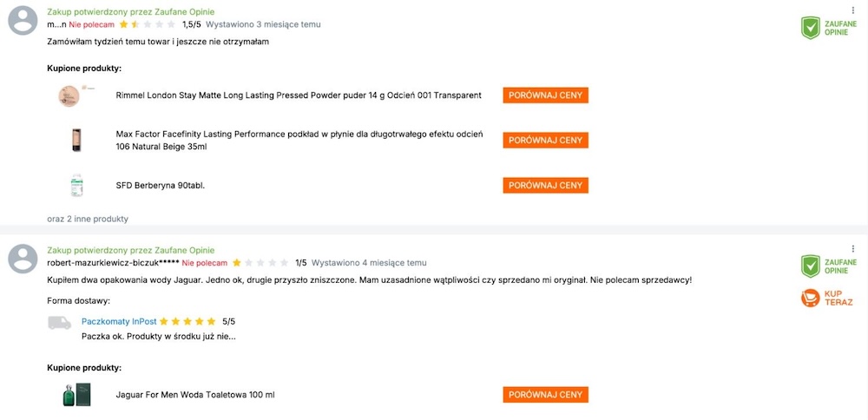Open the SFD Berberyna product name link
The image size is (868, 420).
click(161, 186)
